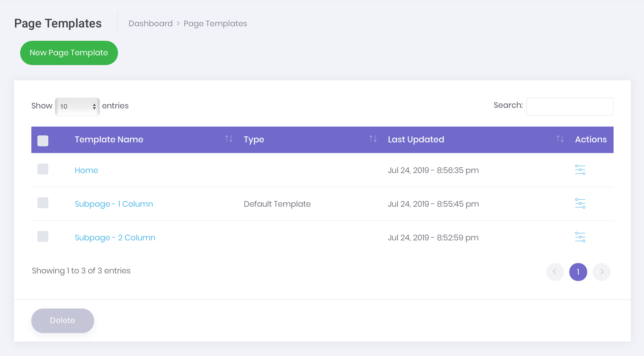Check the Home row checkbox

(43, 169)
